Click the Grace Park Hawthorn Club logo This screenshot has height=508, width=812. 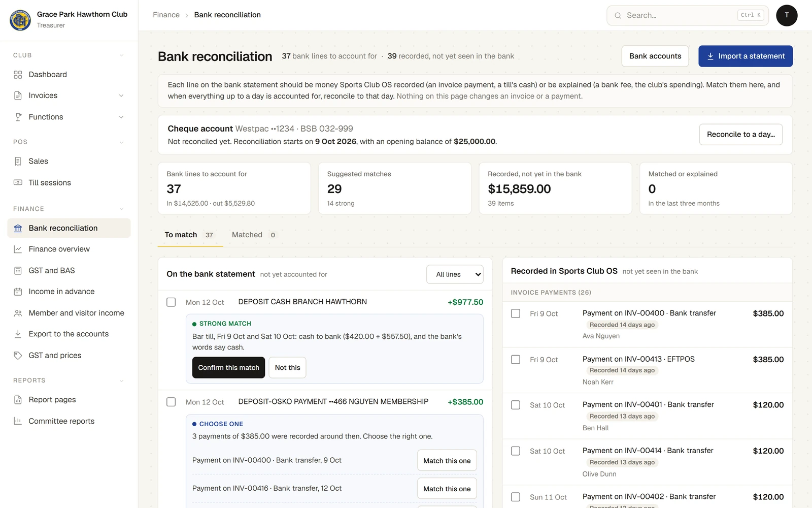point(20,20)
